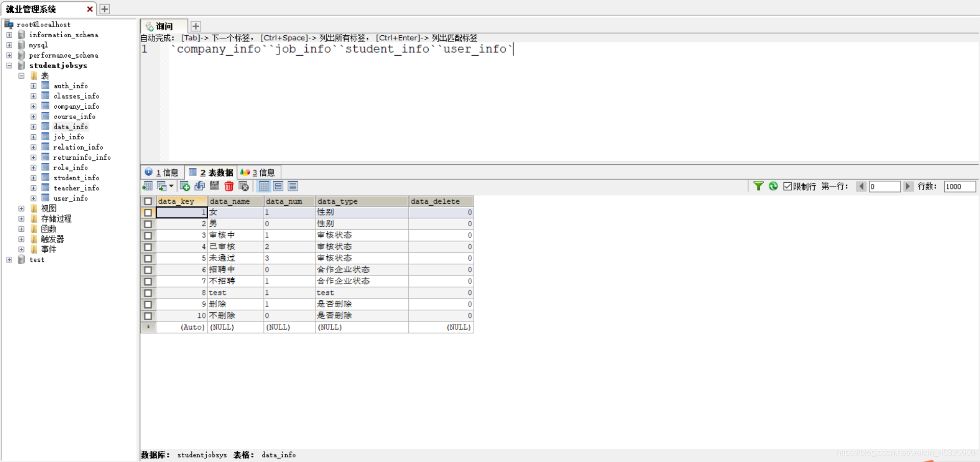The height and width of the screenshot is (462, 980).
Task: Select the job_info table icon
Action: (x=45, y=137)
